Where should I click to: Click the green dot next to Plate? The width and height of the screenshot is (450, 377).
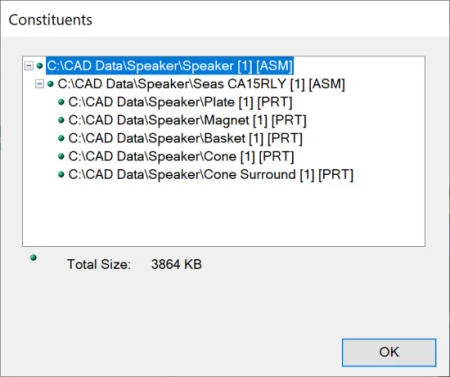[x=61, y=102]
